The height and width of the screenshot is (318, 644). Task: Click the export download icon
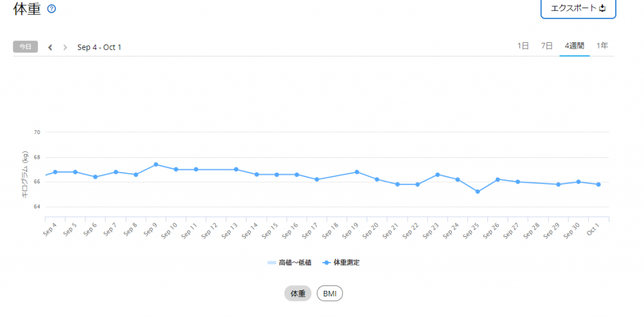pyautogui.click(x=602, y=8)
